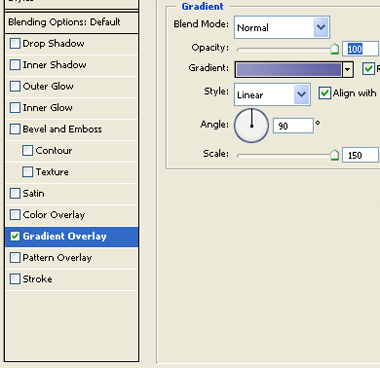Select Blending Options: Default
This screenshot has width=380, height=368.
click(72, 22)
